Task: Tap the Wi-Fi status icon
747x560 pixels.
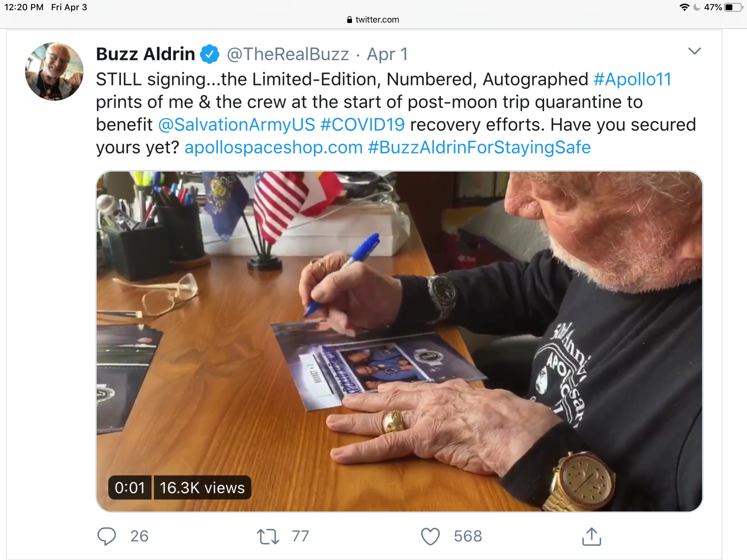Action: pyautogui.click(x=684, y=7)
